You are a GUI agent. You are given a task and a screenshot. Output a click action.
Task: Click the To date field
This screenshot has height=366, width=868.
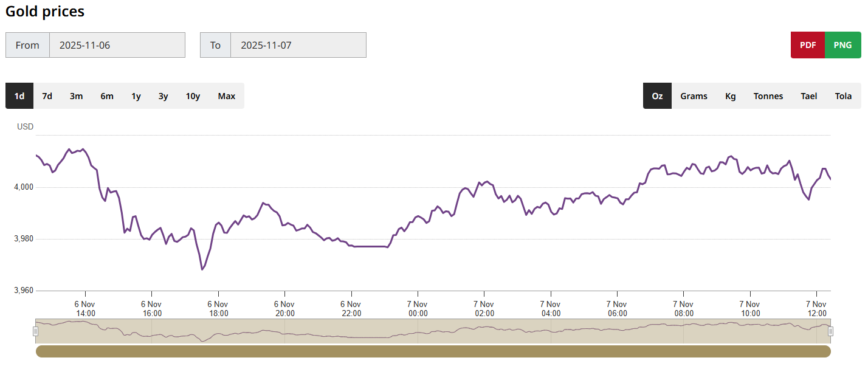[298, 45]
